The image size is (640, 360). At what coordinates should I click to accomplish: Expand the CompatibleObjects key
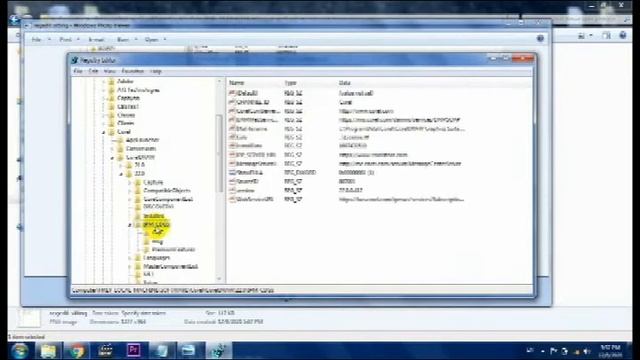click(x=130, y=191)
